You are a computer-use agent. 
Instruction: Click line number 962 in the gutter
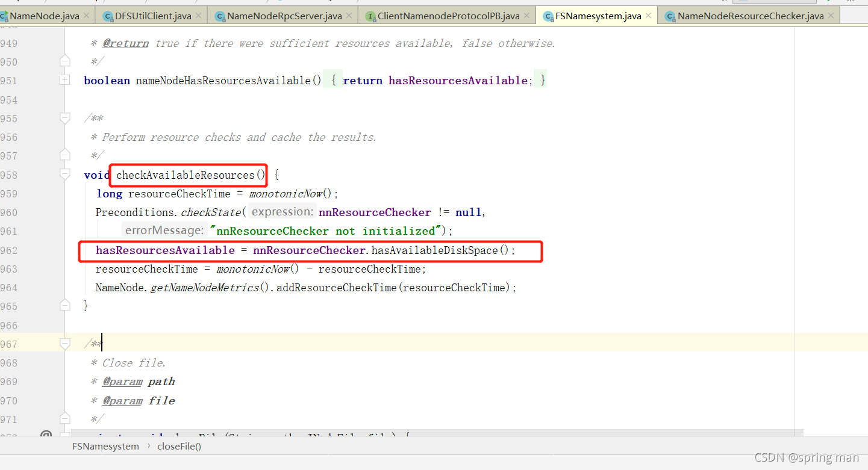click(9, 250)
